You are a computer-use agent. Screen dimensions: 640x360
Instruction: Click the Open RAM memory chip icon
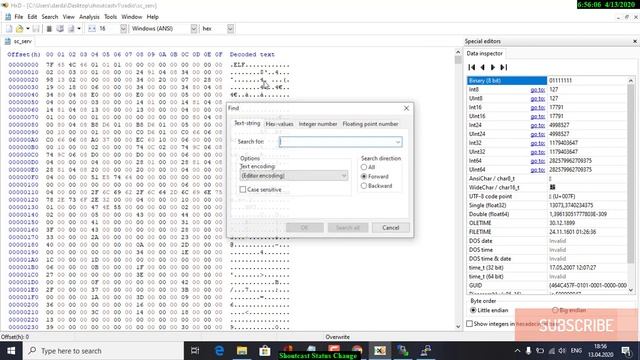click(x=49, y=29)
